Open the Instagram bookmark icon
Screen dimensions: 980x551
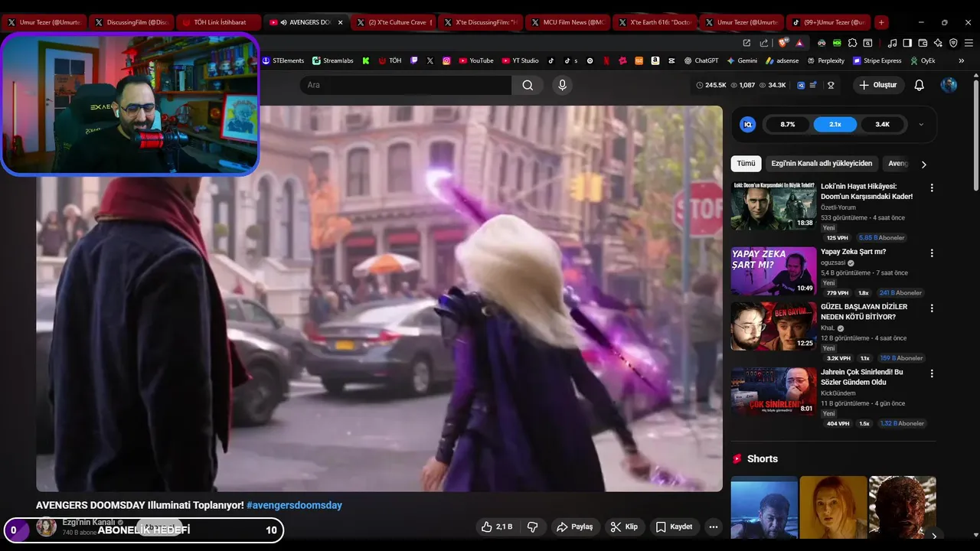click(x=446, y=60)
